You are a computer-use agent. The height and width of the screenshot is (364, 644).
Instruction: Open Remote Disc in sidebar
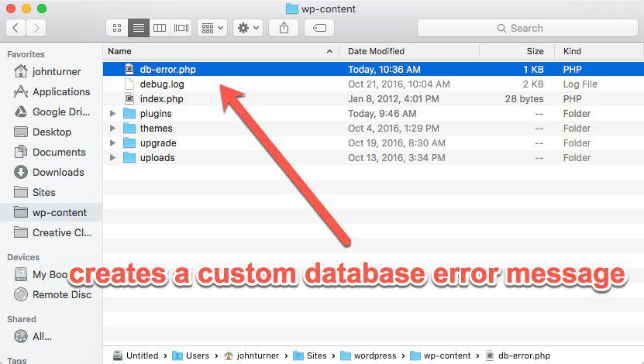point(52,294)
